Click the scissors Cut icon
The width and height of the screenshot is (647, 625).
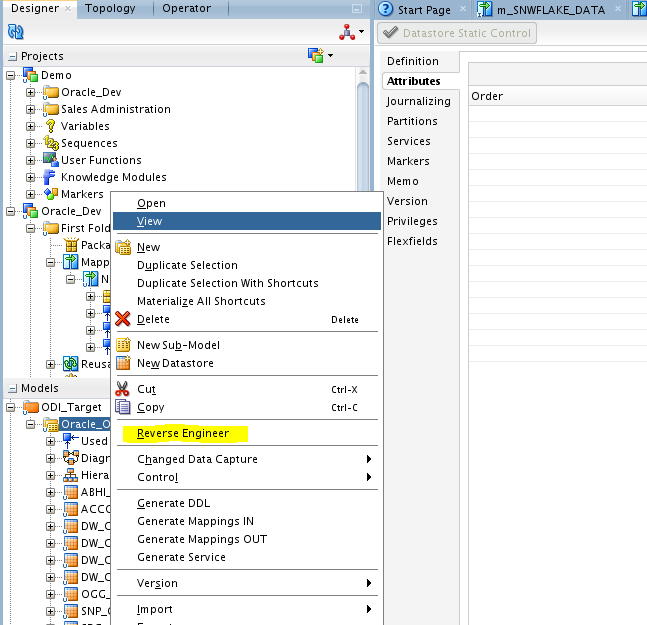(123, 389)
